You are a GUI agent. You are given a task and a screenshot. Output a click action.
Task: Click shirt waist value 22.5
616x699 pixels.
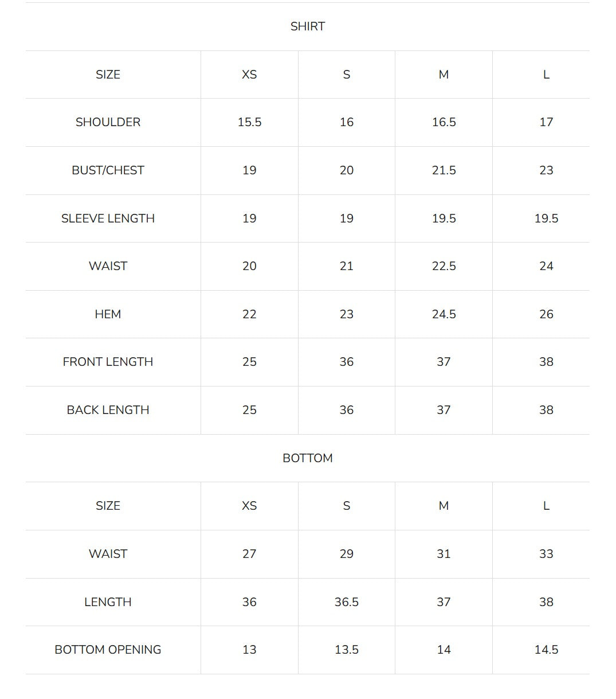coord(444,266)
